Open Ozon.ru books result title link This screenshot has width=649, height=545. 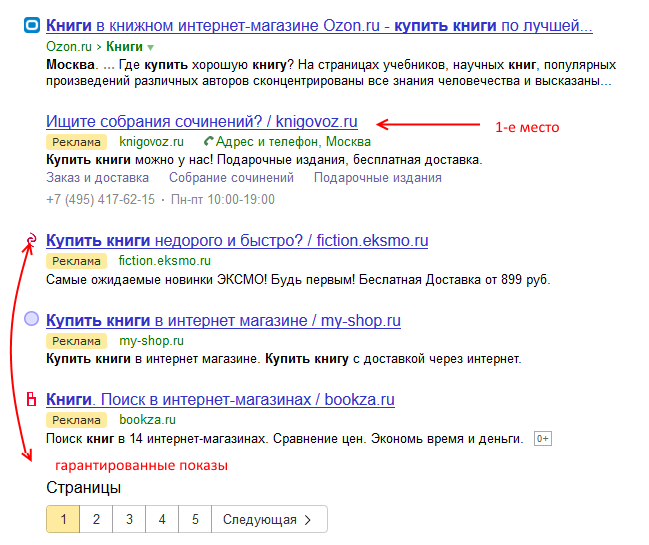pos(319,26)
